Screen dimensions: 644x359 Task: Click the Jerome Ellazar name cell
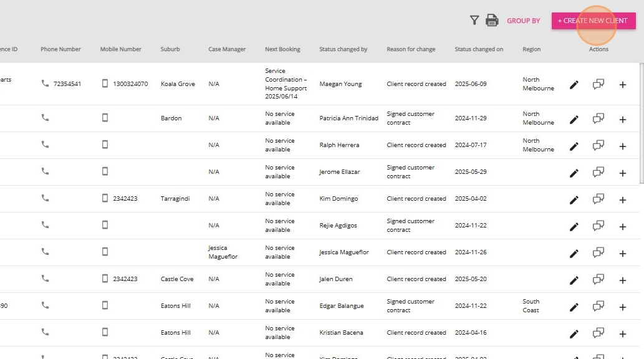339,171
